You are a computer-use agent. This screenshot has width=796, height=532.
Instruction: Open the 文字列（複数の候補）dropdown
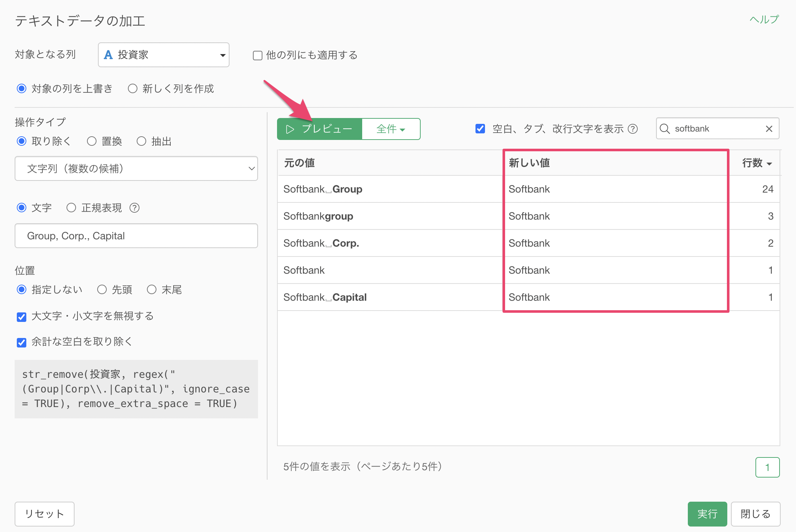pos(136,168)
